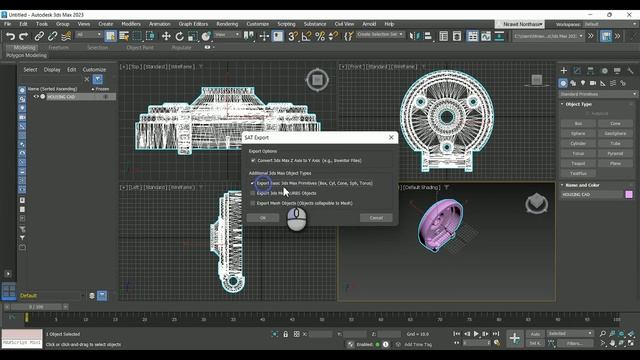Click the Redo arrow in main toolbar

23,36
